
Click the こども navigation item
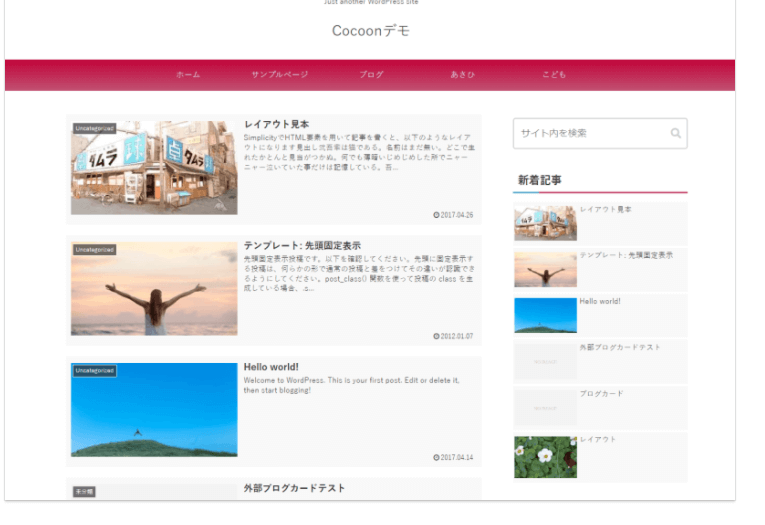(554, 75)
